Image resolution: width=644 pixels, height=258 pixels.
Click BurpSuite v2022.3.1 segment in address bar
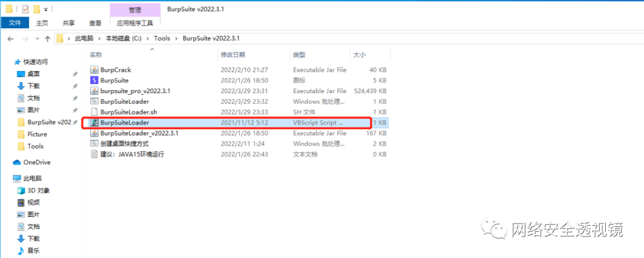tap(210, 38)
